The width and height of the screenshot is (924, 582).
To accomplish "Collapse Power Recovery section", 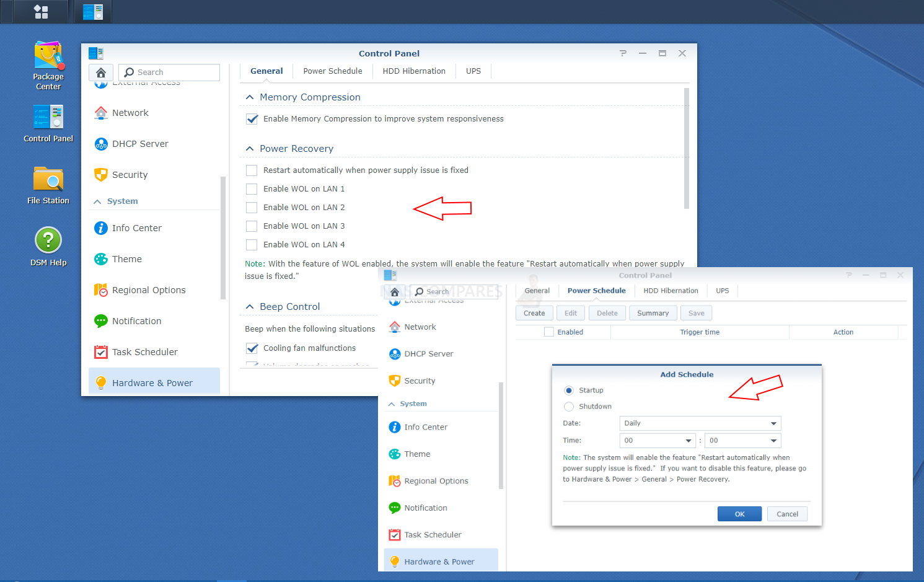I will (x=250, y=149).
